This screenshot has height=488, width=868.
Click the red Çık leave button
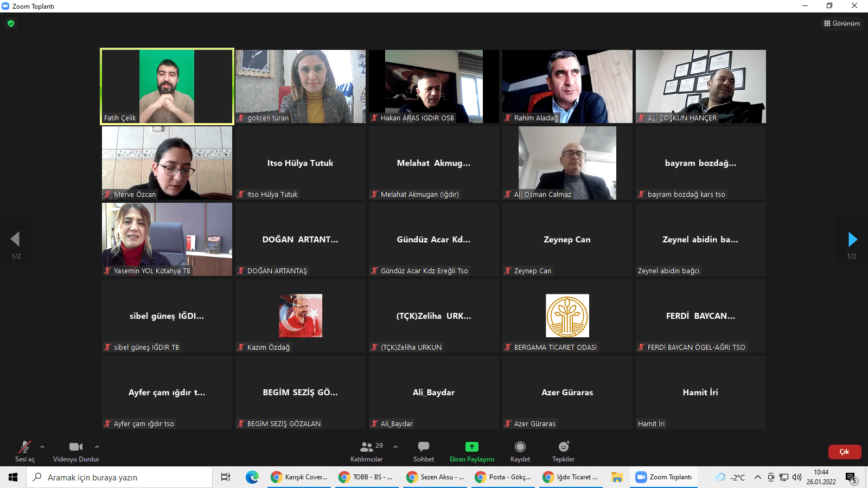click(844, 452)
